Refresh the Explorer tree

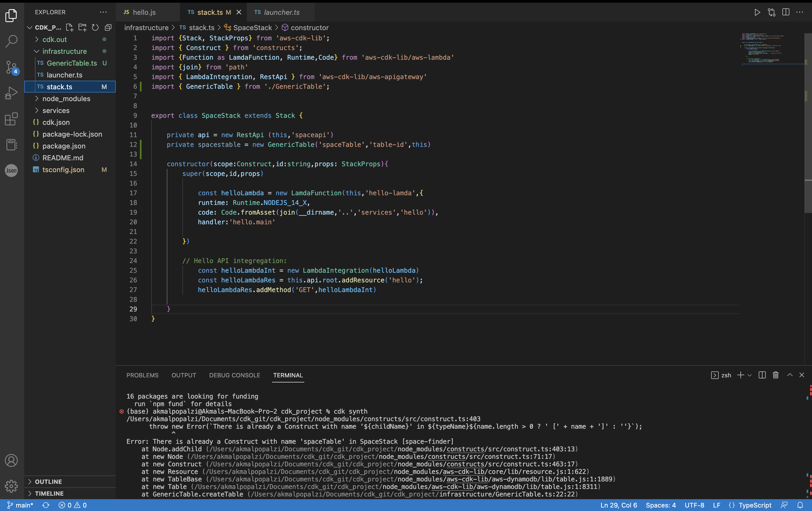point(95,27)
